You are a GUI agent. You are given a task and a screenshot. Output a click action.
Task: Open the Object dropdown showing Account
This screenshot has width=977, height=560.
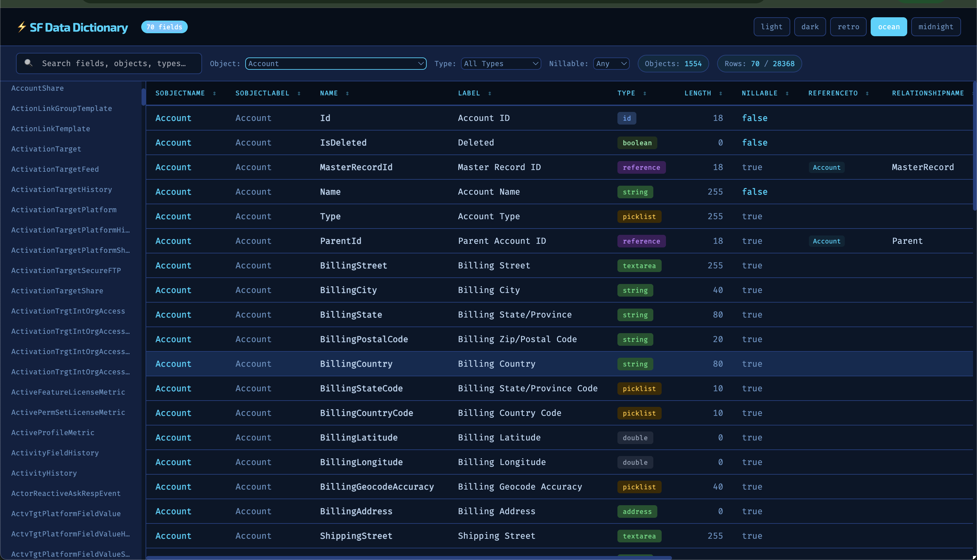coord(335,63)
